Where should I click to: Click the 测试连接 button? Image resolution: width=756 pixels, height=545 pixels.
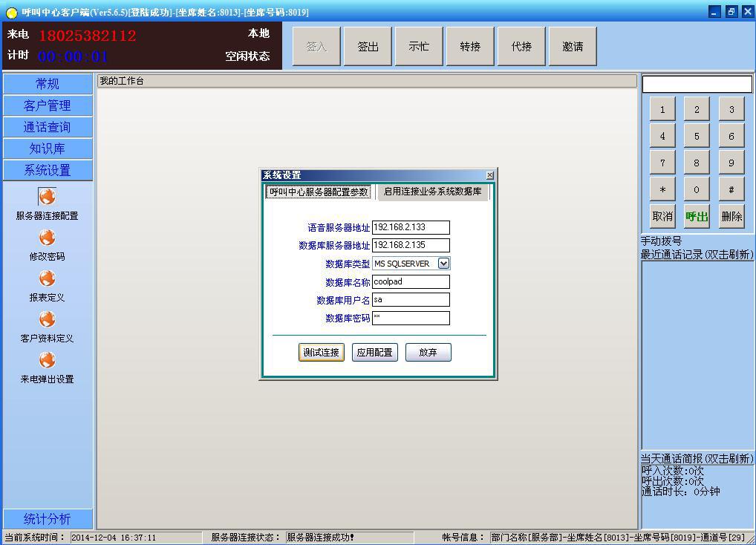[321, 353]
